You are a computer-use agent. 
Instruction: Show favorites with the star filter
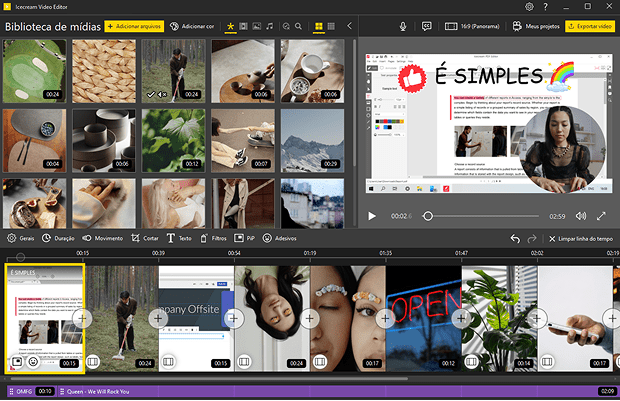tap(230, 26)
